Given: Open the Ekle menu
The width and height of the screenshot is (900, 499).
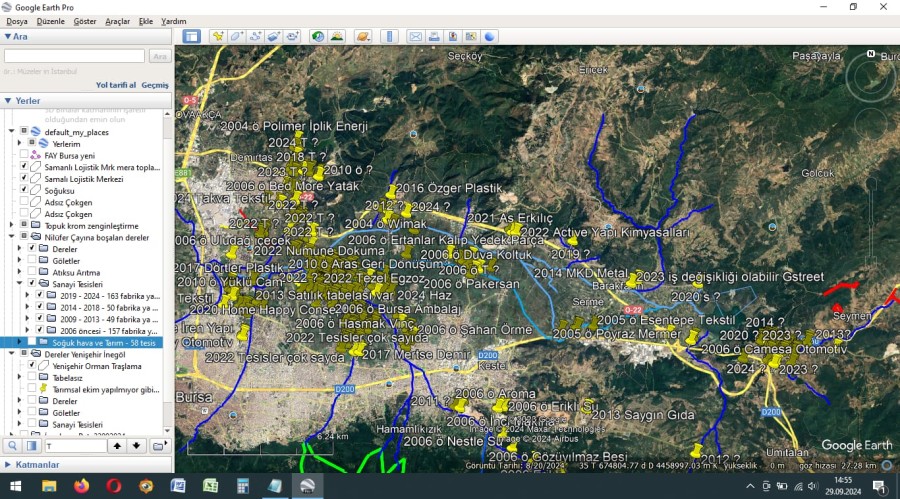Looking at the screenshot, I should 146,21.
